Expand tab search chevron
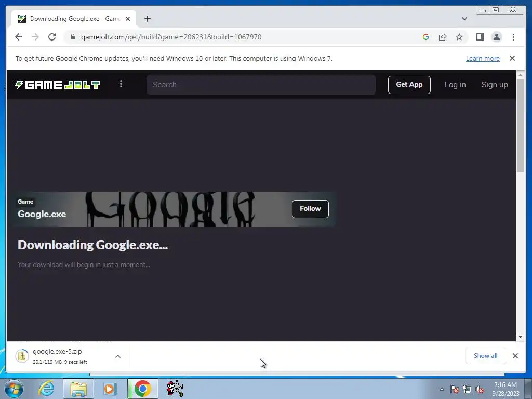 464,19
